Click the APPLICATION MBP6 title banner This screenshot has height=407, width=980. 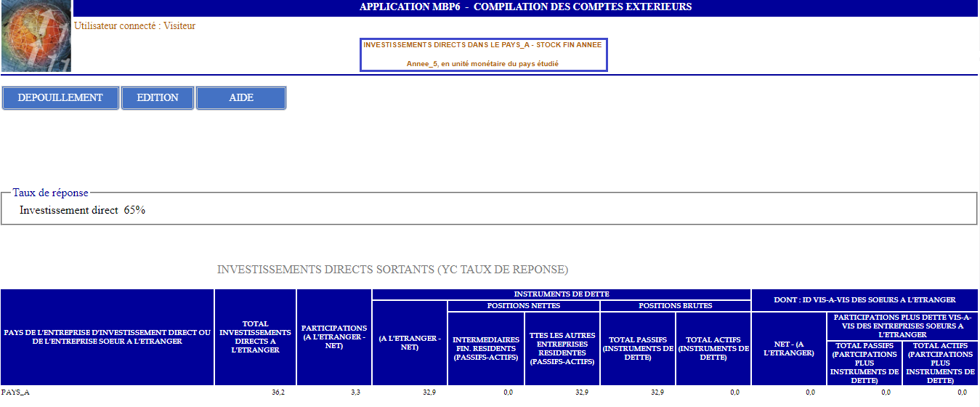click(525, 7)
